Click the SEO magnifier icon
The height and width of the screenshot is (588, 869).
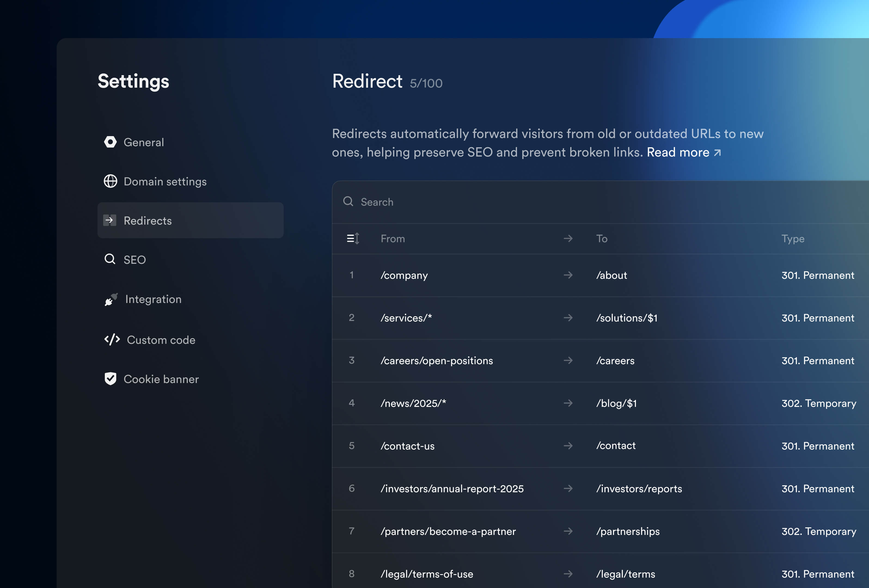(x=110, y=259)
